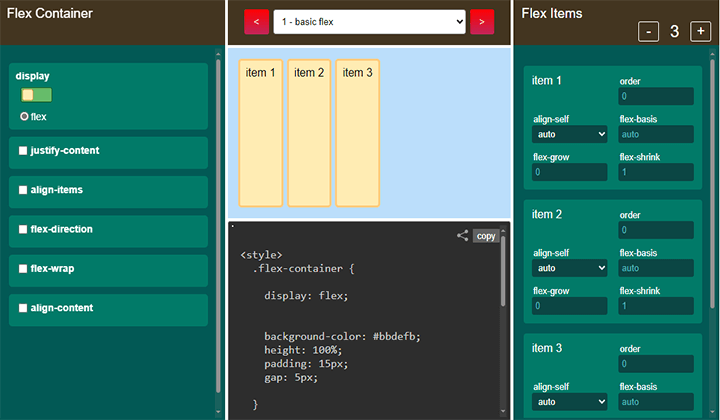The image size is (720, 420).
Task: Click the previous example arrow button
Action: [x=257, y=21]
